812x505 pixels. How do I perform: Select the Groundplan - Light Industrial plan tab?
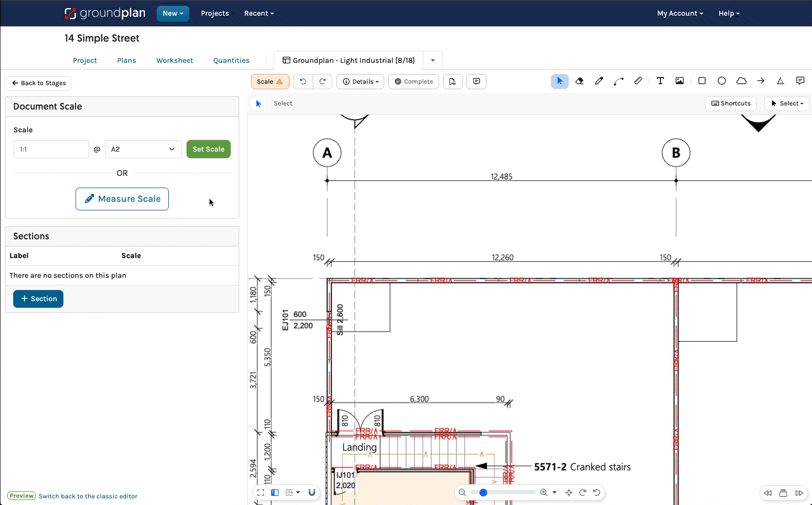coord(349,60)
